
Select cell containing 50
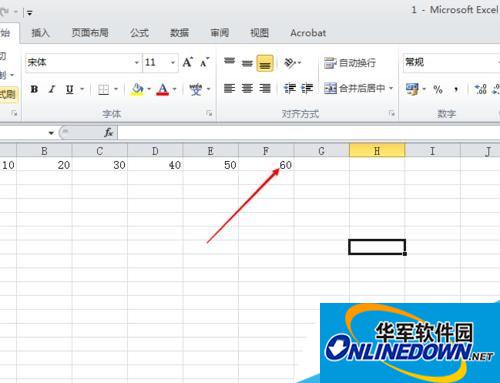click(211, 165)
